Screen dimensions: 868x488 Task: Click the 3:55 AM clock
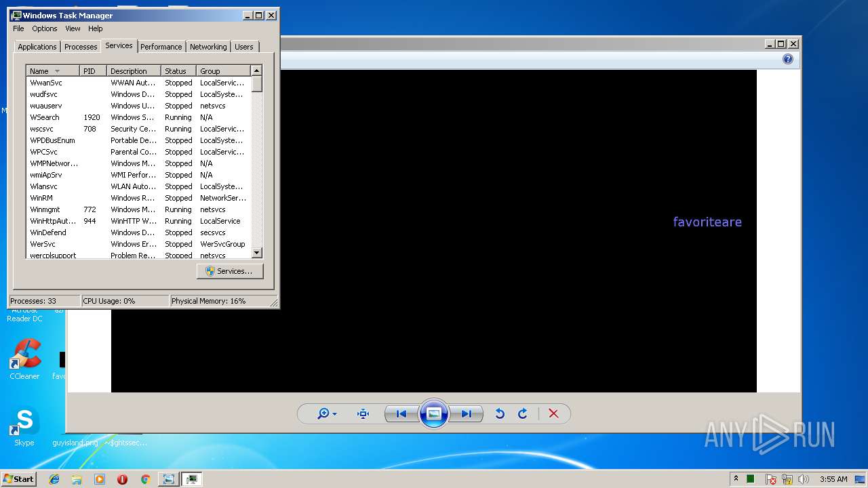833,479
